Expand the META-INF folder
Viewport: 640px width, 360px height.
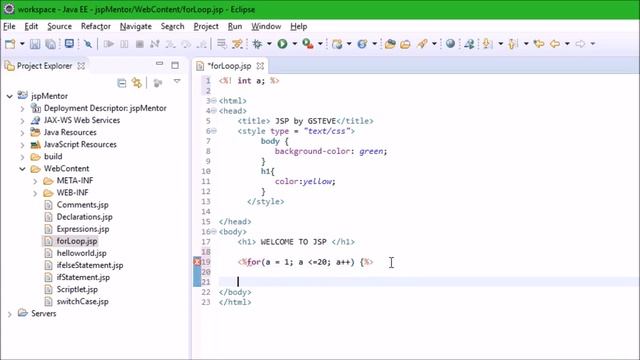pos(35,181)
